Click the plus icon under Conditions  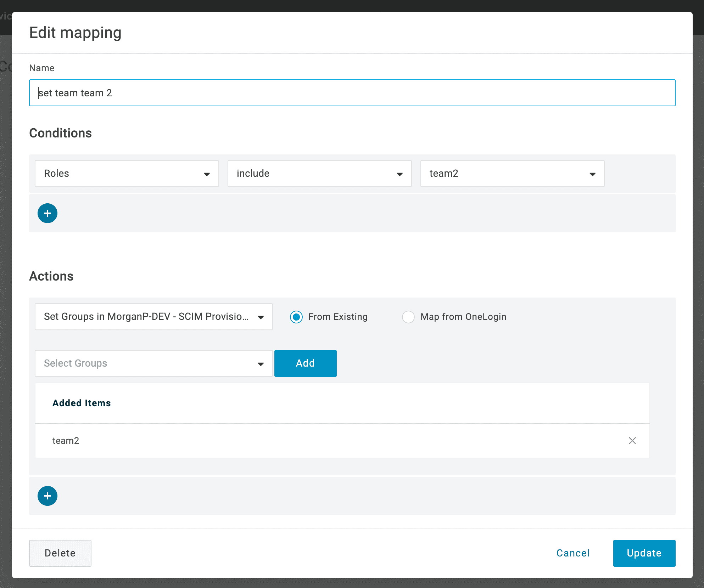[x=48, y=213]
